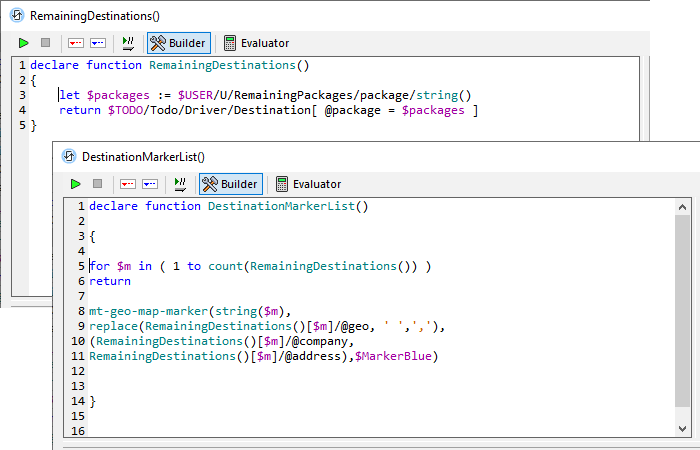Click the step-through icon in RemainingDestinations toolbar
This screenshot has height=450, width=700.
(x=128, y=43)
